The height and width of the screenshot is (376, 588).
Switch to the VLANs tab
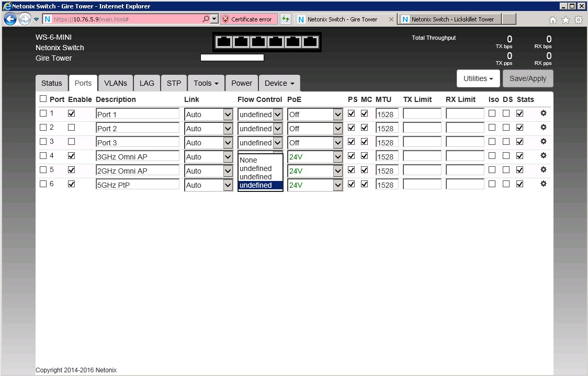(x=115, y=83)
